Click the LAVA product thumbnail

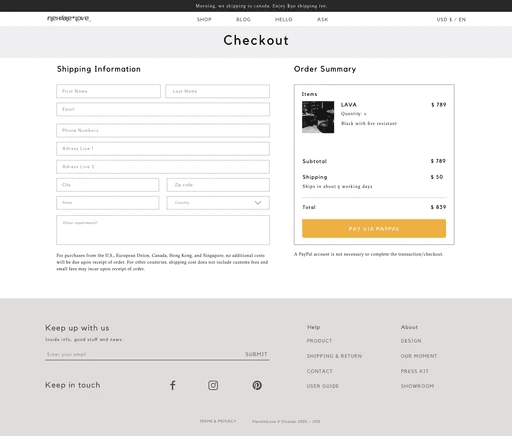[318, 117]
